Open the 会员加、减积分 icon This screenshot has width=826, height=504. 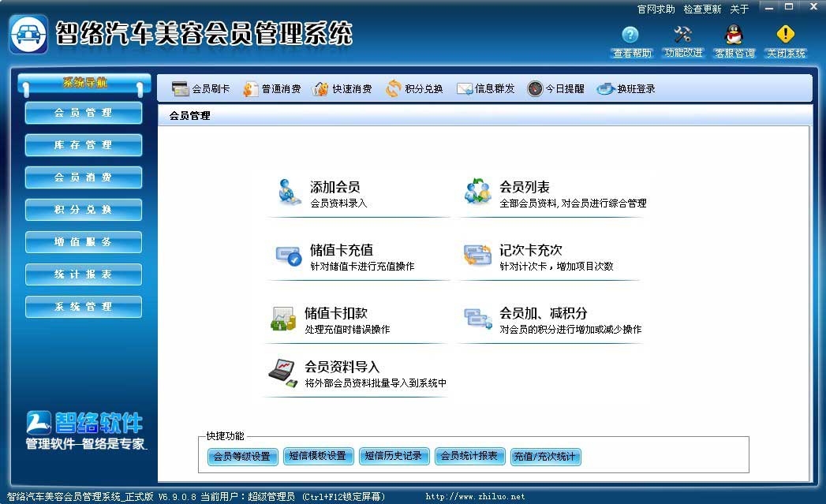coord(478,318)
